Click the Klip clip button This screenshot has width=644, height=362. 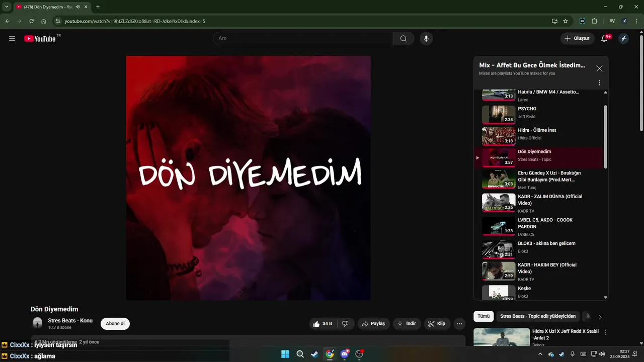(437, 324)
